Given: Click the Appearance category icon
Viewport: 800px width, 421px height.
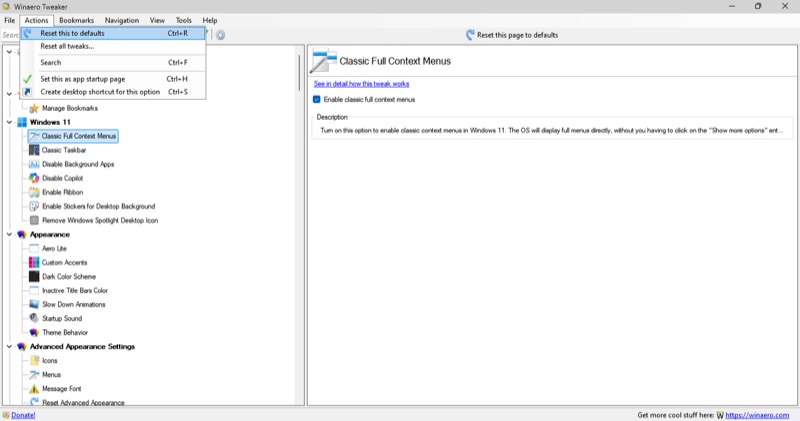Looking at the screenshot, I should [22, 234].
